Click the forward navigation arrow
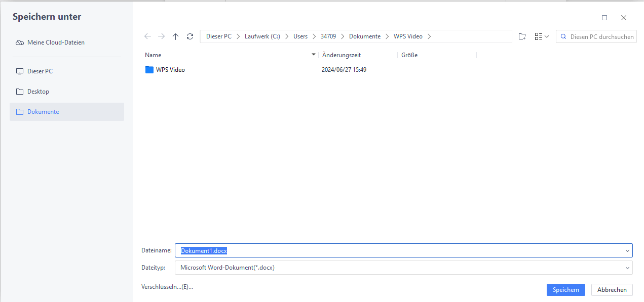Viewport: 644px width, 302px height. (161, 36)
